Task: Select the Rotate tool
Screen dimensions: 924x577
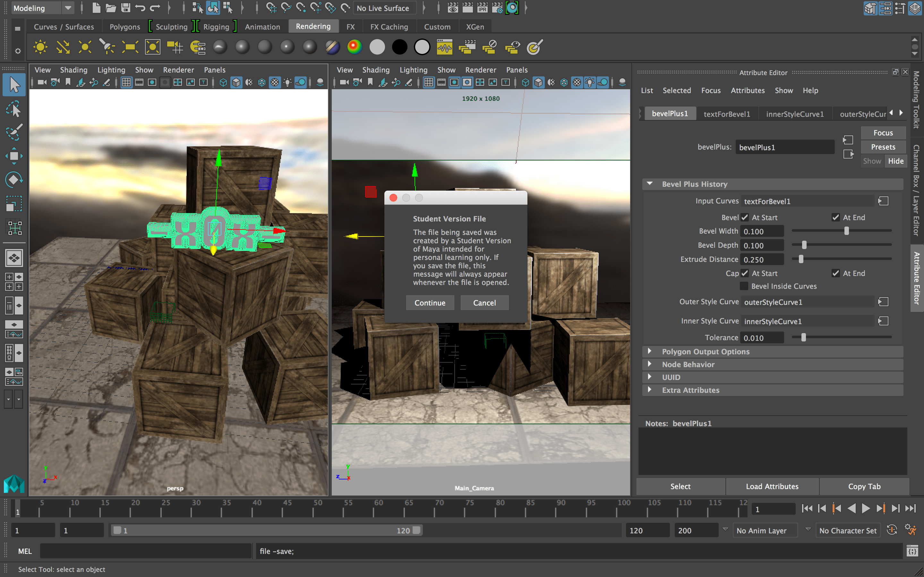Action: (14, 179)
